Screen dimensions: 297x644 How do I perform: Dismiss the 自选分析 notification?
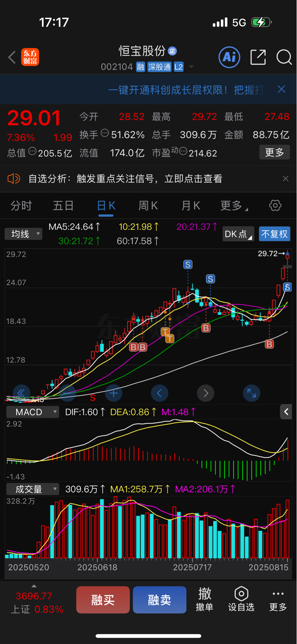[285, 179]
